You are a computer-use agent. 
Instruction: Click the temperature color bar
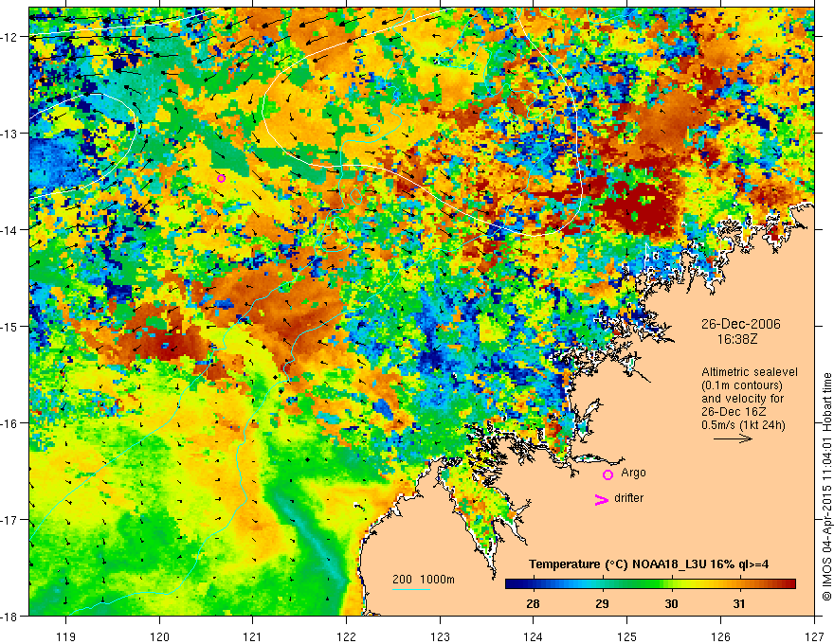(650, 584)
